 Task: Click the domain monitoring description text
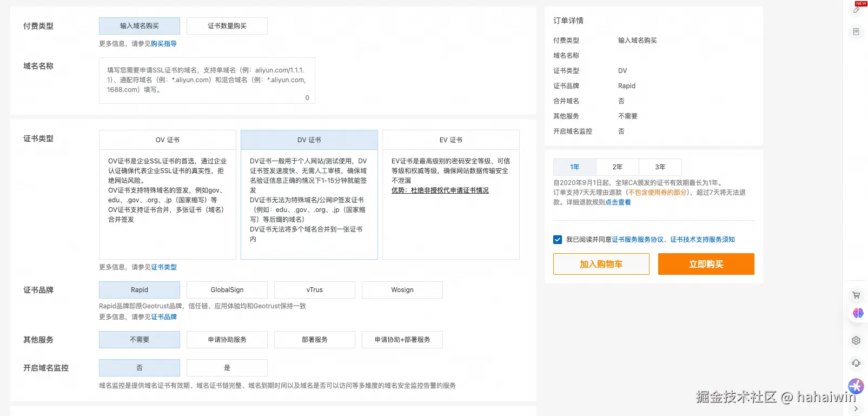coord(277,386)
